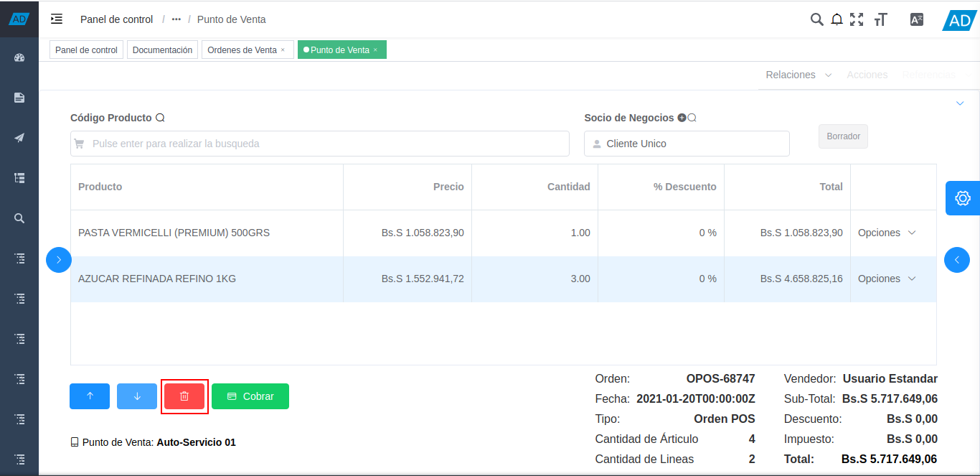The image size is (980, 476).
Task: Open the language translation icon in the top bar
Action: (916, 19)
